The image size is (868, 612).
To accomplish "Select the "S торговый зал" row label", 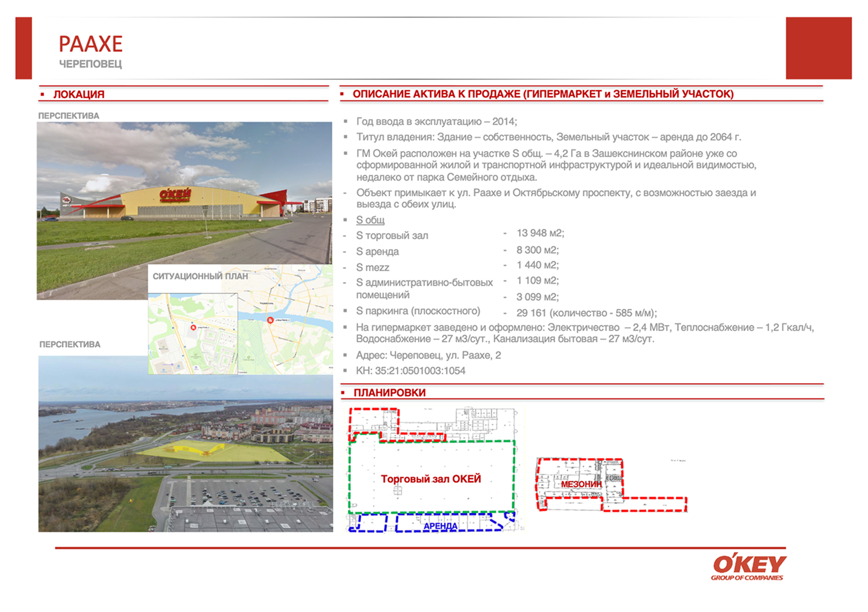I will [x=392, y=236].
